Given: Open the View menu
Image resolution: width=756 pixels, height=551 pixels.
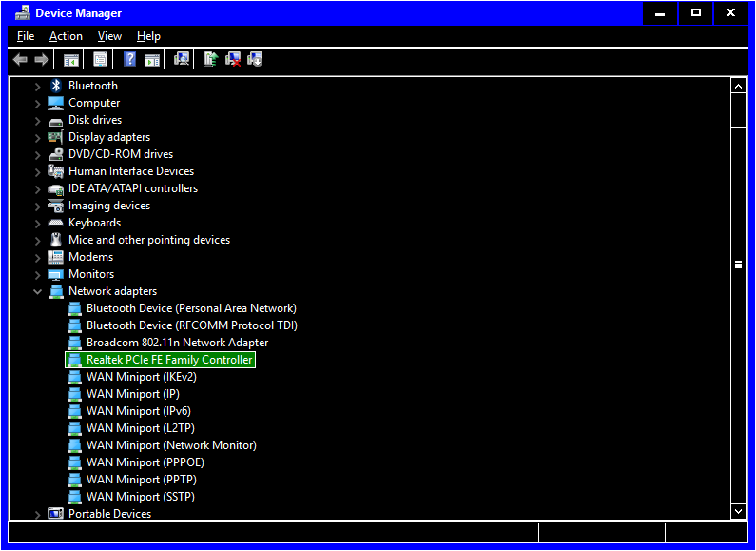Looking at the screenshot, I should pos(109,36).
